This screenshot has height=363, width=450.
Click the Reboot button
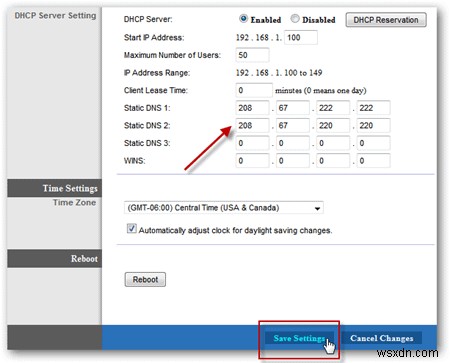tap(145, 279)
